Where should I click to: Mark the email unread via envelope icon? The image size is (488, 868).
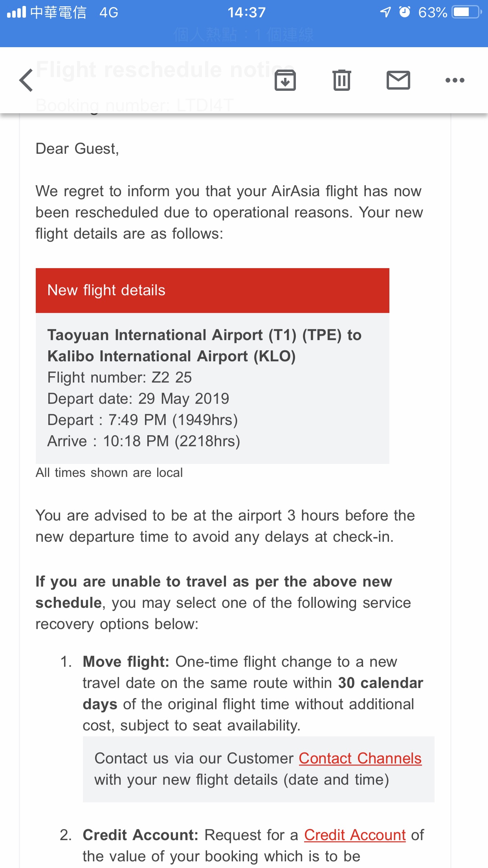[x=398, y=80]
